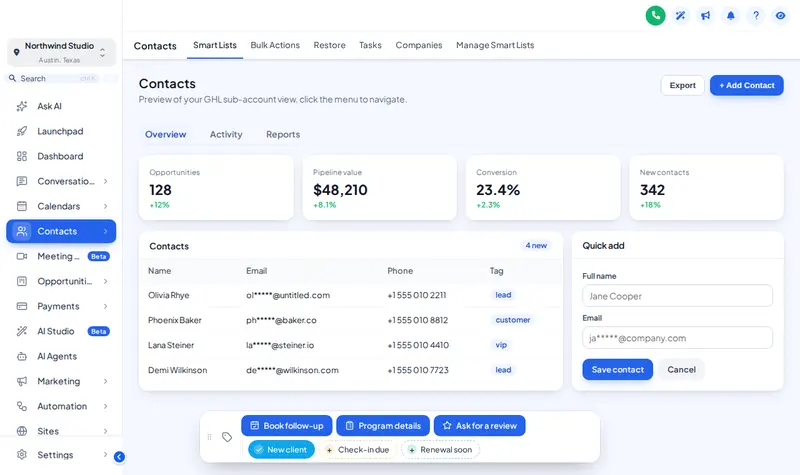The width and height of the screenshot is (800, 475).
Task: Click the Launchpad rocket icon
Action: (x=21, y=131)
